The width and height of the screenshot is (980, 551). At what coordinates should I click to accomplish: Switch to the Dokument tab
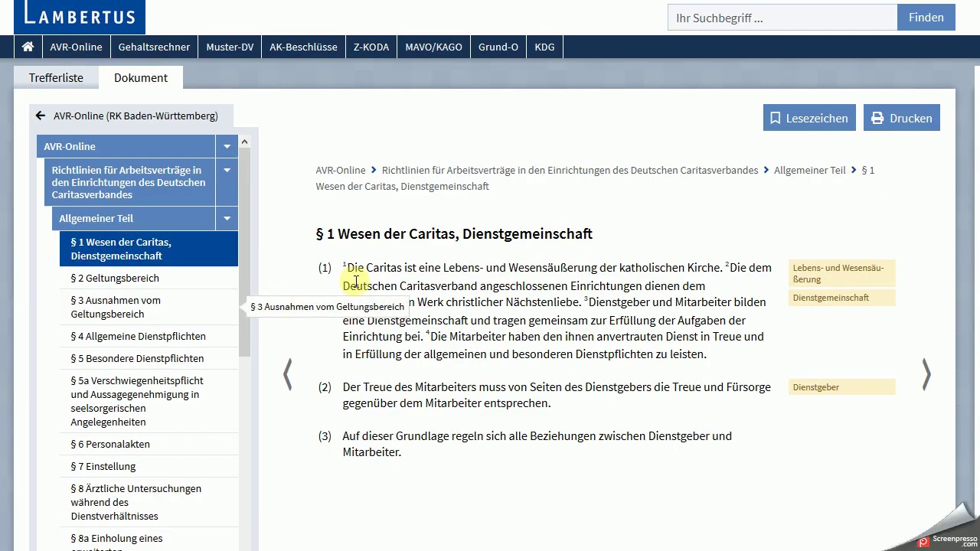tap(141, 78)
